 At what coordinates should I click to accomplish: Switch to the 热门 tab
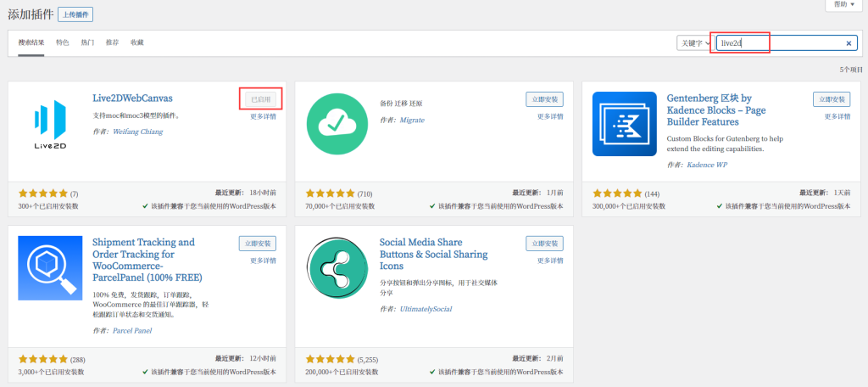[x=87, y=42]
